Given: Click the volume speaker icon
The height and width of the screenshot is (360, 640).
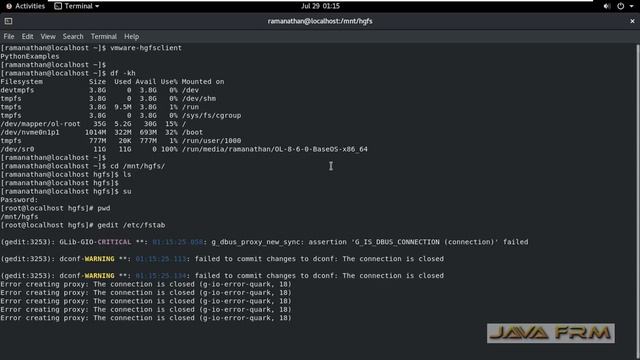Looking at the screenshot, I should pos(607,6).
